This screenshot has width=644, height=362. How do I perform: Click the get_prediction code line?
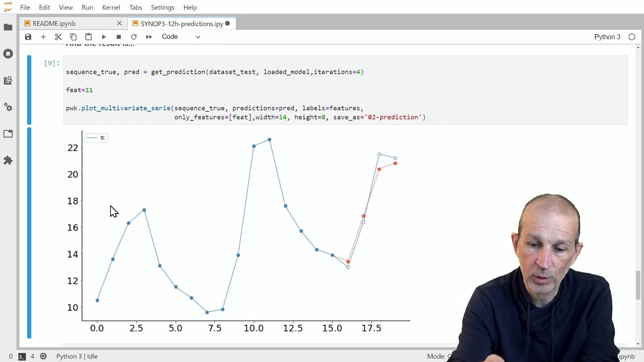tap(215, 72)
